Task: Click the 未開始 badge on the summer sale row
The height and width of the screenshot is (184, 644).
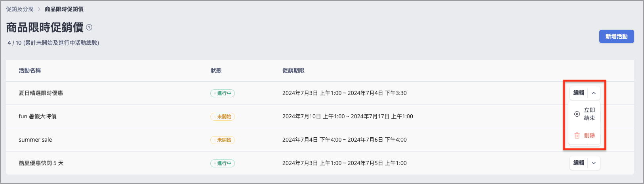Action: pos(223,140)
